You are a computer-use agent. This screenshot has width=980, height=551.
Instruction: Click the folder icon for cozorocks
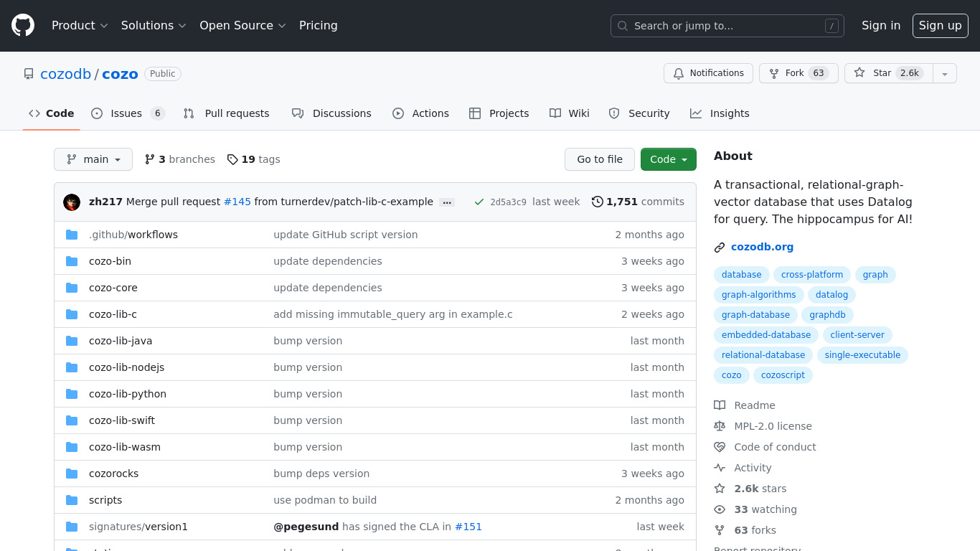(72, 474)
